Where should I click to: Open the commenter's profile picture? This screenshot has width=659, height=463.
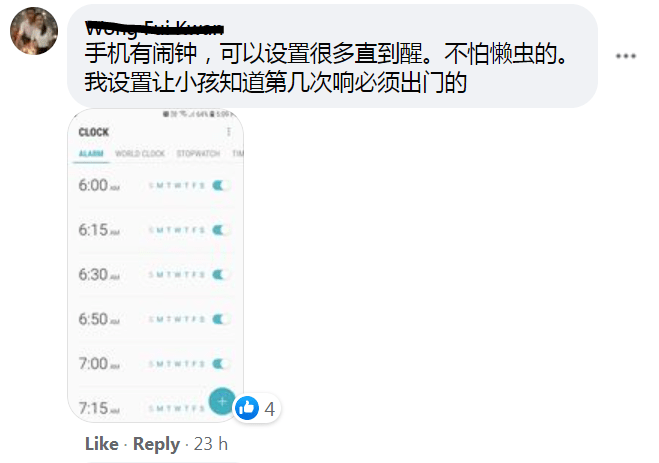coord(34,31)
